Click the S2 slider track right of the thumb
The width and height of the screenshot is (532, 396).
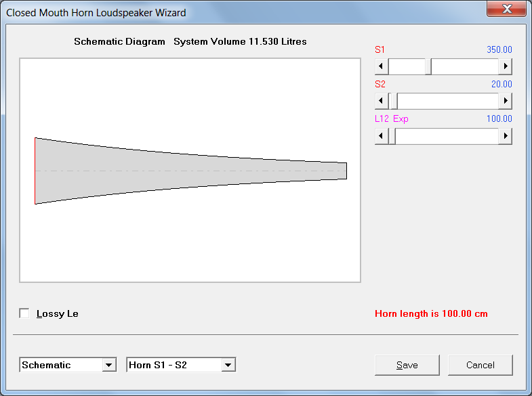point(447,101)
